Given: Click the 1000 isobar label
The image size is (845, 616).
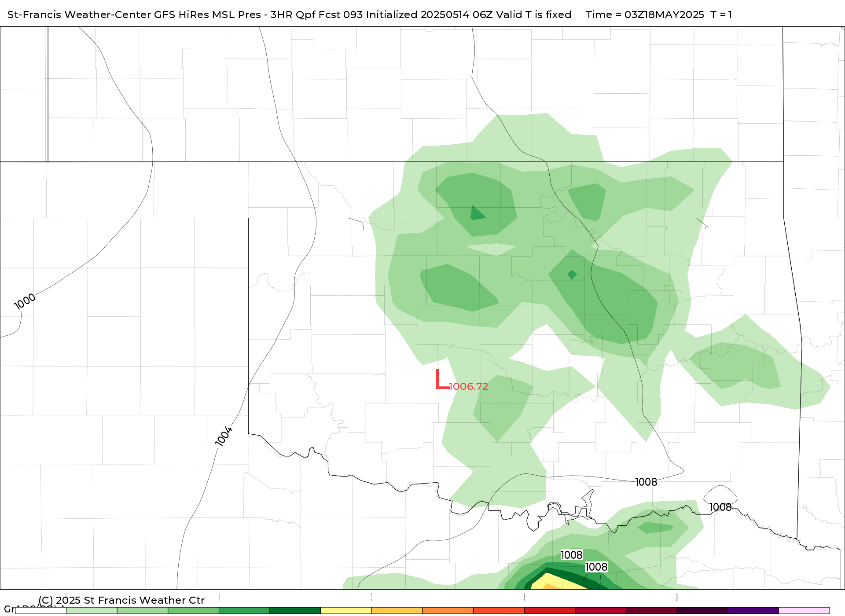Looking at the screenshot, I should [x=25, y=301].
